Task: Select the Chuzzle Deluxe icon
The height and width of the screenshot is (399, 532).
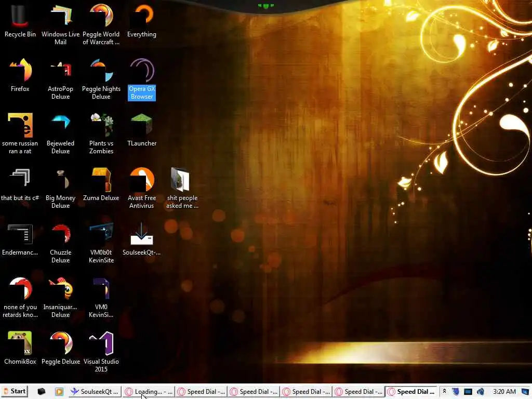Action: pos(60,243)
